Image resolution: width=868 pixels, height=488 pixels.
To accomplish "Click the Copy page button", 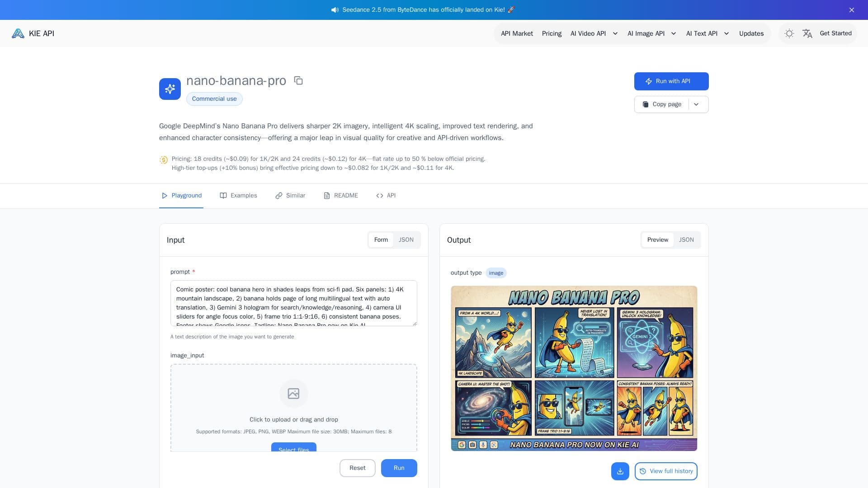I will pyautogui.click(x=662, y=104).
